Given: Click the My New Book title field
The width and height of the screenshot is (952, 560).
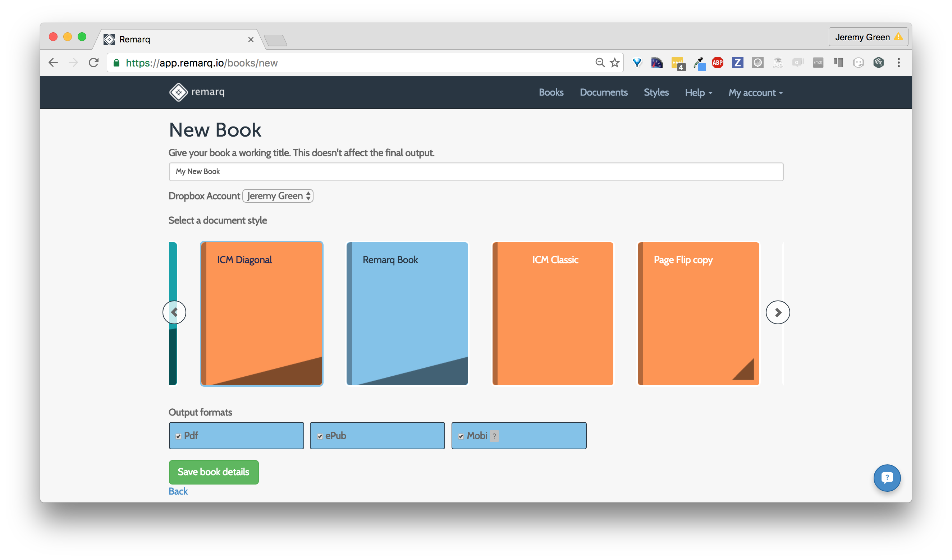Looking at the screenshot, I should (x=476, y=172).
